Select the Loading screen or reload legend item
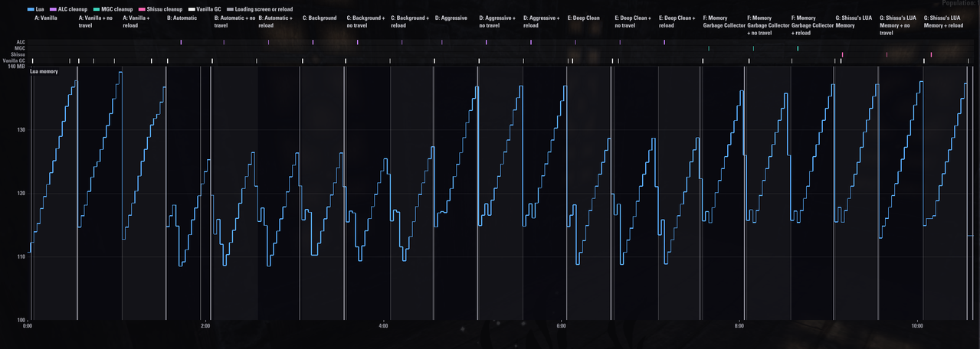This screenshot has height=349, width=980. [x=259, y=9]
